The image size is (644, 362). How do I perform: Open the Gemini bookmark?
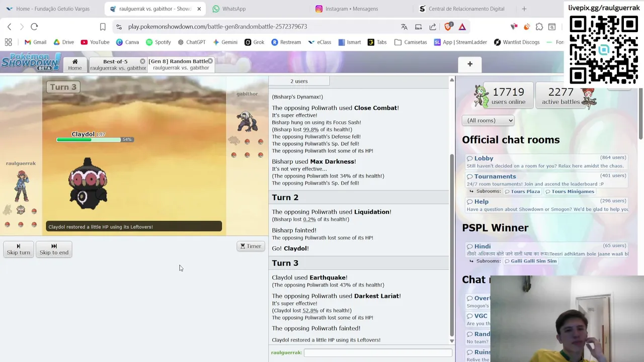225,42
